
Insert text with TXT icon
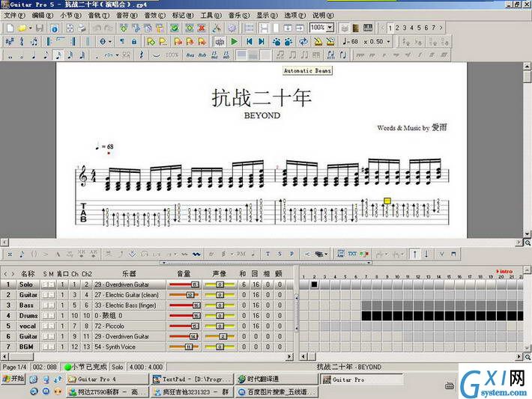coord(352,254)
